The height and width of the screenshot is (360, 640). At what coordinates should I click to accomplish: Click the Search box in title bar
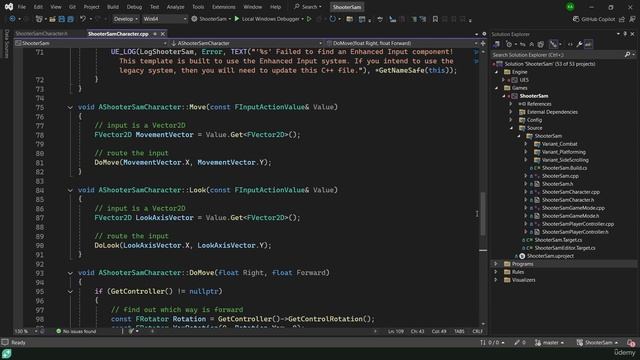click(308, 7)
